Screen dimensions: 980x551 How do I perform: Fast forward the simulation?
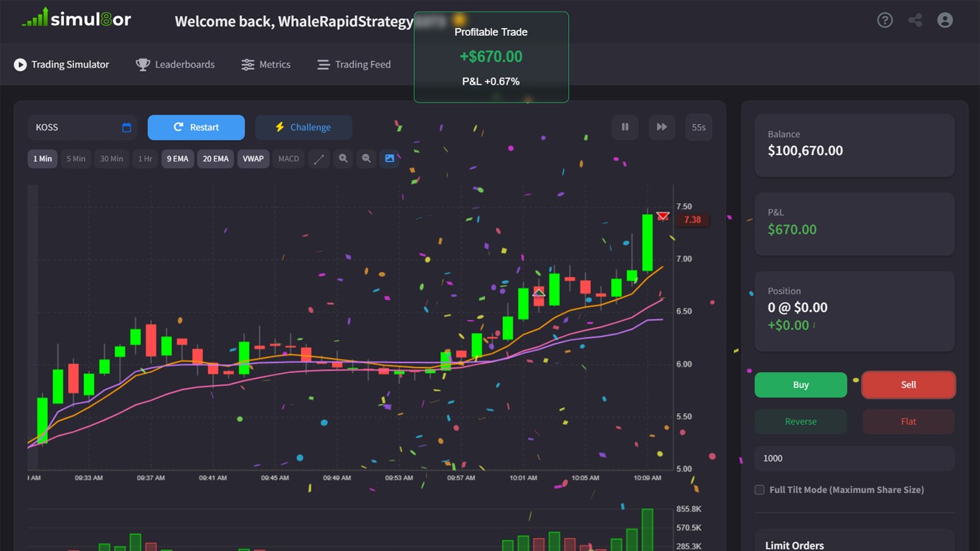pos(661,127)
